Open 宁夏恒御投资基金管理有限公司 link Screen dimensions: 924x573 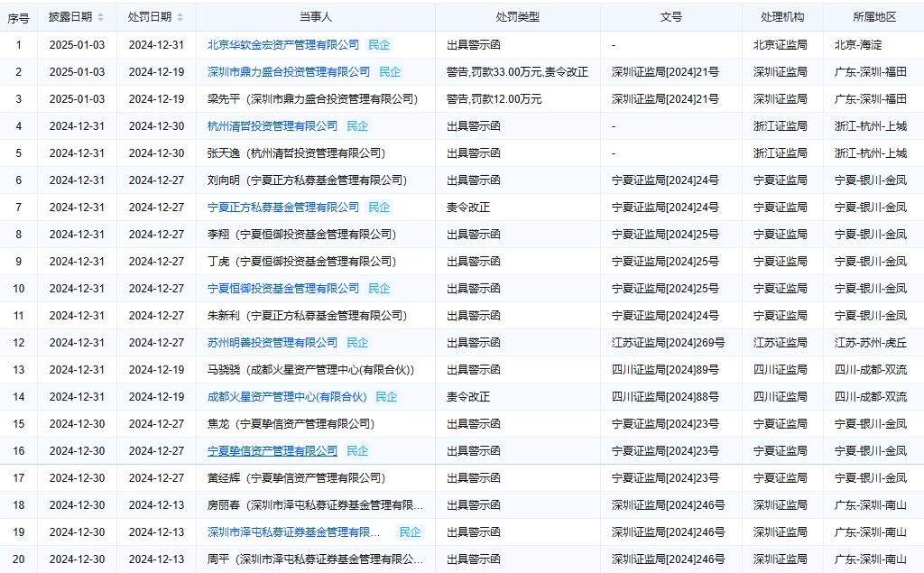pyautogui.click(x=282, y=289)
